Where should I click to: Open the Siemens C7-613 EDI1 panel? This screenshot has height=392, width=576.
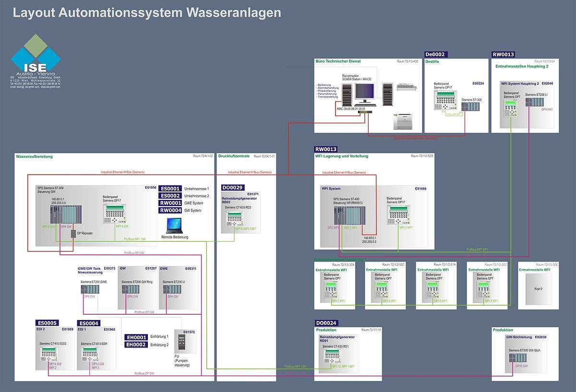pos(90,354)
